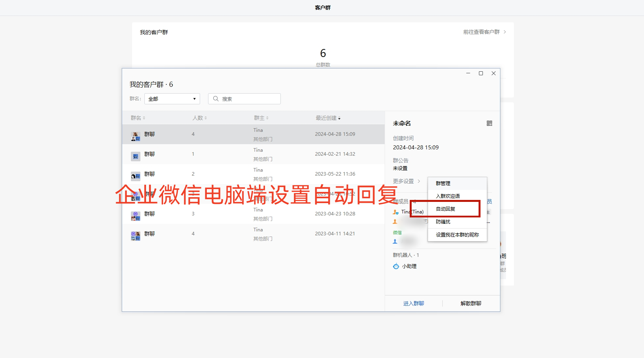Maximize the 我的客户群 dialog
Image resolution: width=644 pixels, height=358 pixels.
481,73
